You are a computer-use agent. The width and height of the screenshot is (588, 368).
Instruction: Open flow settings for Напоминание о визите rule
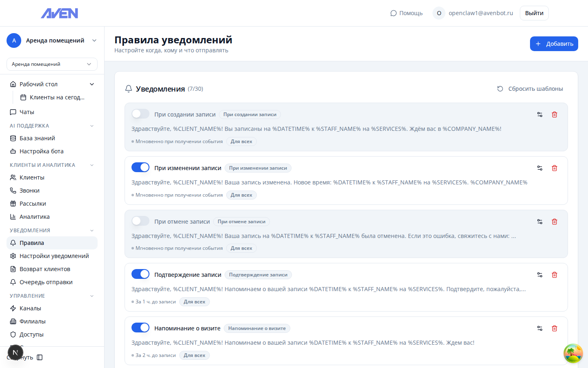pos(540,328)
